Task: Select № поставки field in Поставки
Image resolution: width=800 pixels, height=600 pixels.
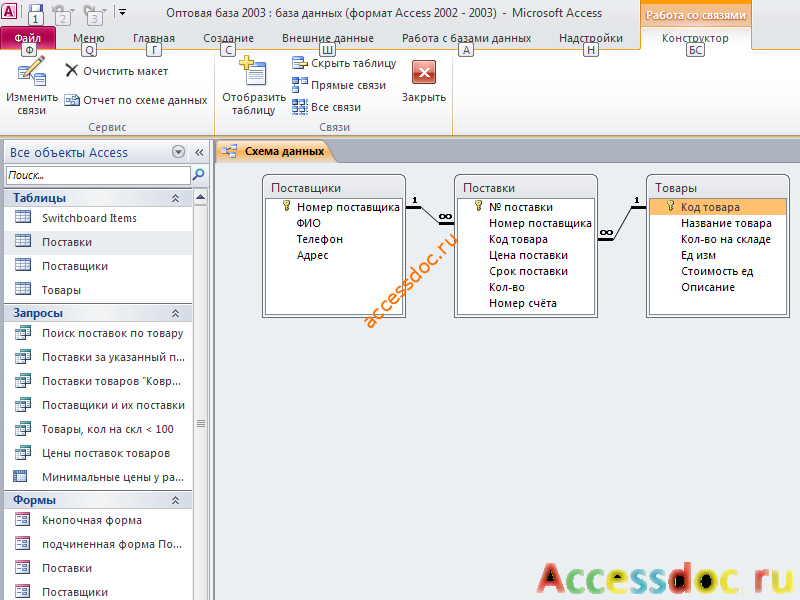Action: pyautogui.click(x=520, y=207)
